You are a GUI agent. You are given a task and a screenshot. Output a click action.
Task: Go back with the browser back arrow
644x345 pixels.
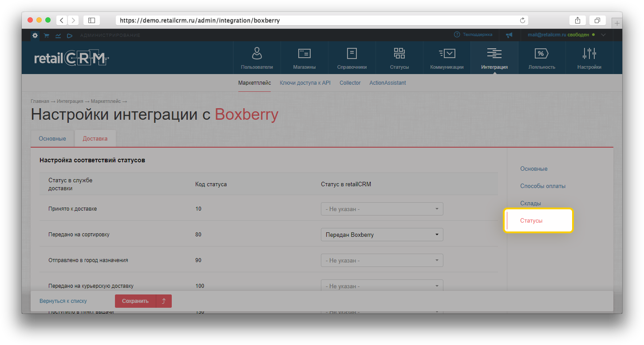[61, 20]
